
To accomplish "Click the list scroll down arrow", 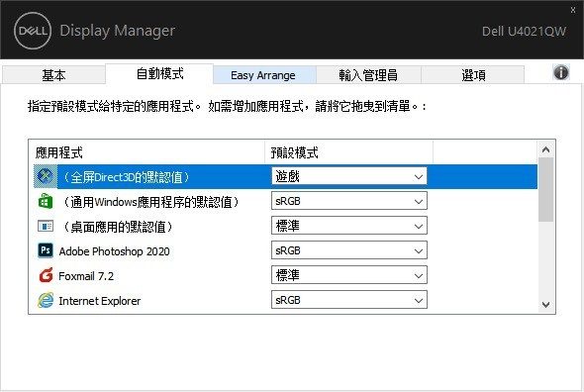I will click(x=546, y=305).
